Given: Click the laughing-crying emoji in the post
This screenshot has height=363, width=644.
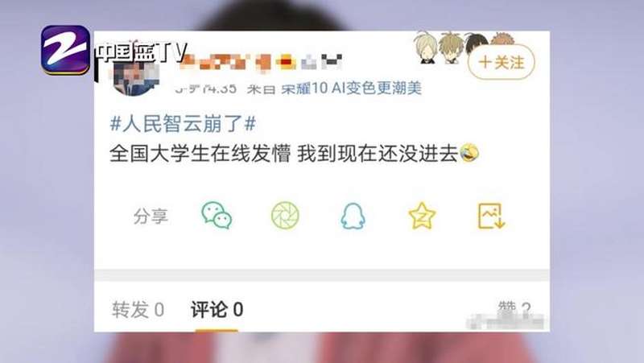Looking at the screenshot, I should click(x=469, y=153).
